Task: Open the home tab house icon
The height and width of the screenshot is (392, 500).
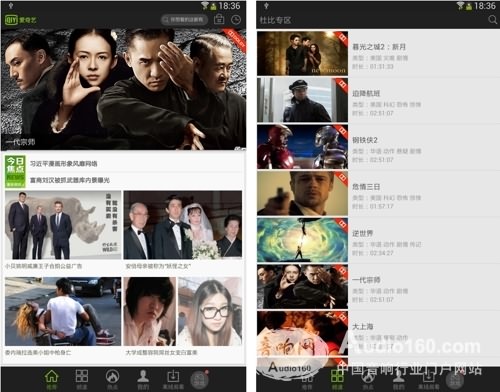Action: [x=51, y=377]
